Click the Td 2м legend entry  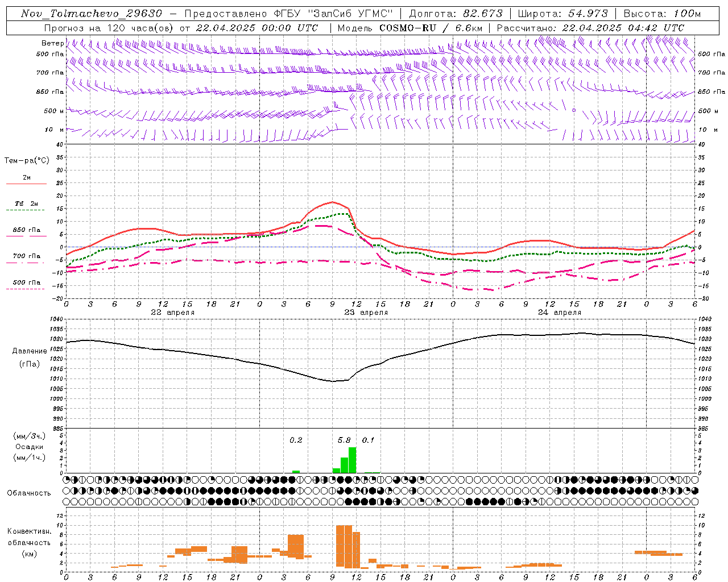pos(27,203)
